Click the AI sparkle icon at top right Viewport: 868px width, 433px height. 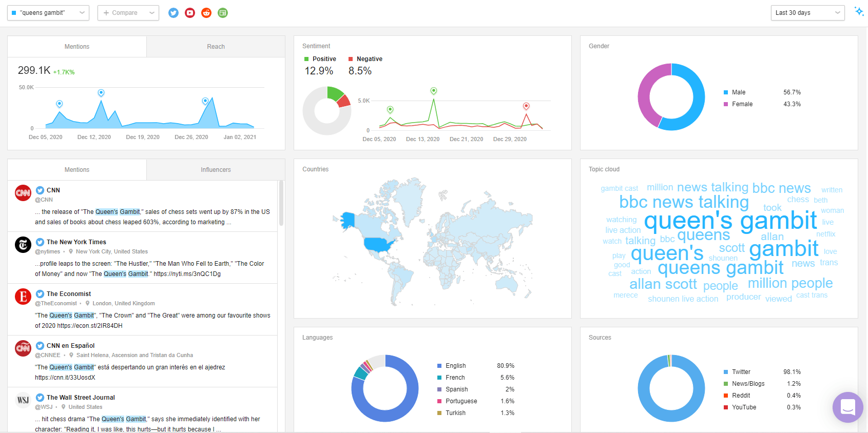pos(859,11)
